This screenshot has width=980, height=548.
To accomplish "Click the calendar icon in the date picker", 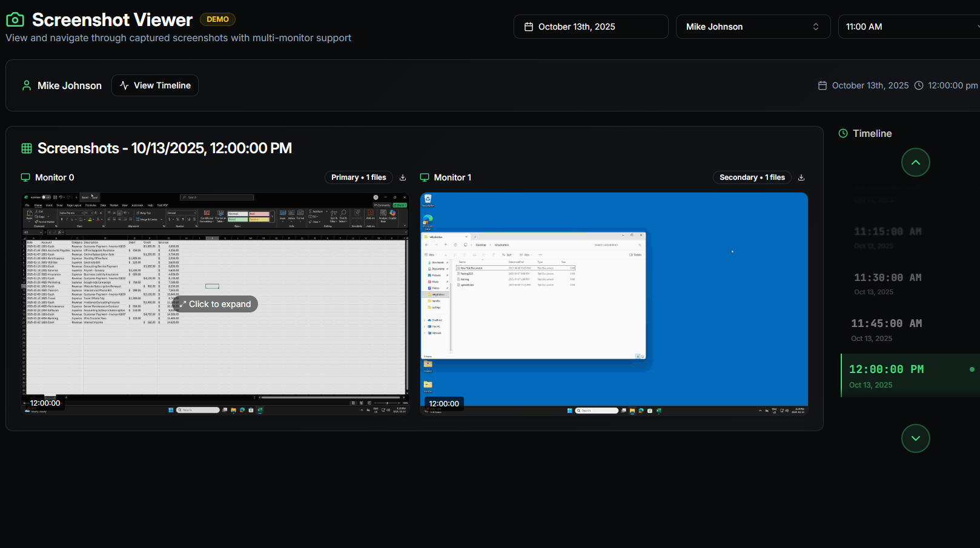I will tap(529, 26).
